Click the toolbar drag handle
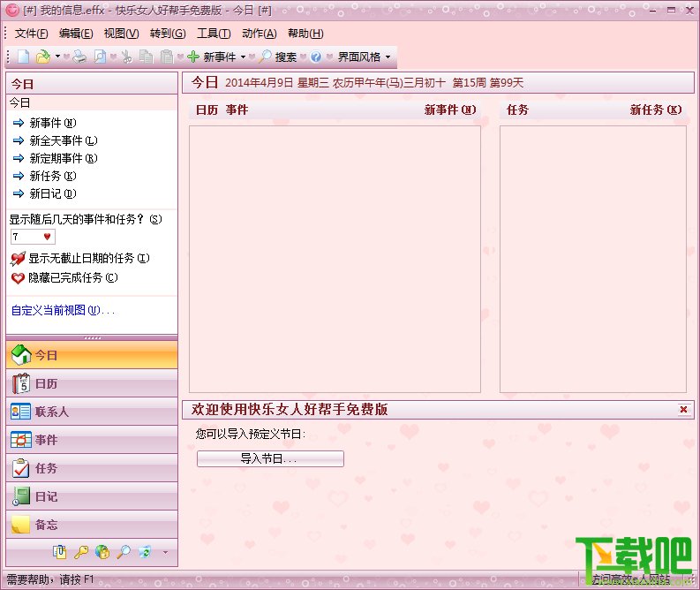This screenshot has height=590, width=700. (9, 57)
